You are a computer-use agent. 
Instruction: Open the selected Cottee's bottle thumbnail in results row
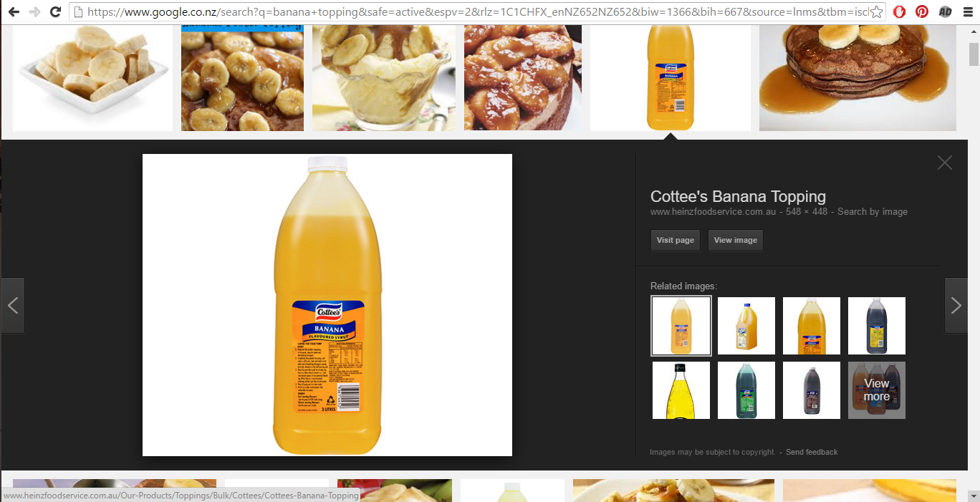pos(671,78)
